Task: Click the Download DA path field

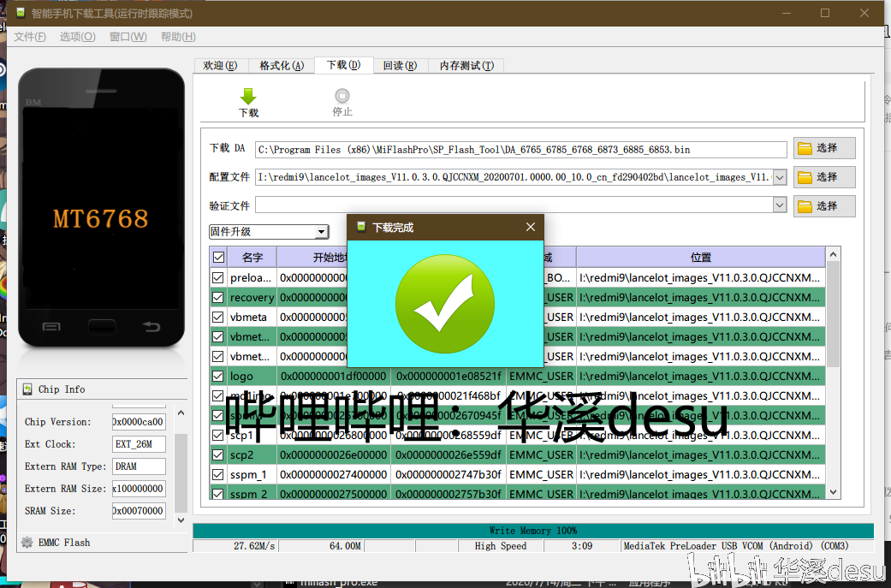Action: 521,150
